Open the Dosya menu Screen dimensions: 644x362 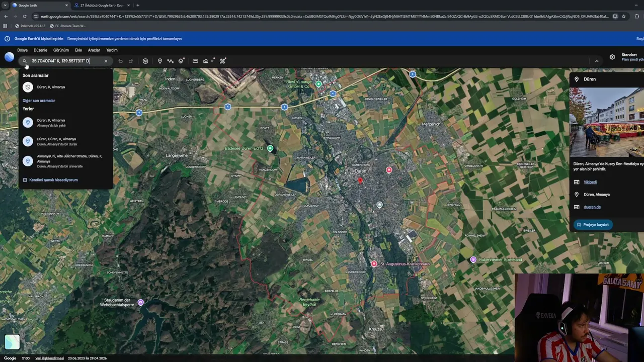click(22, 50)
